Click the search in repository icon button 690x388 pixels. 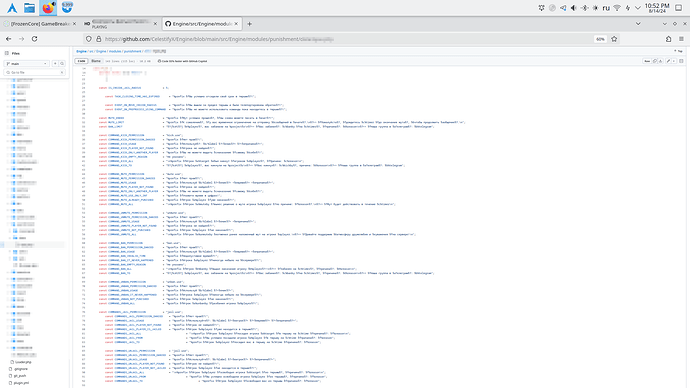tap(62, 64)
